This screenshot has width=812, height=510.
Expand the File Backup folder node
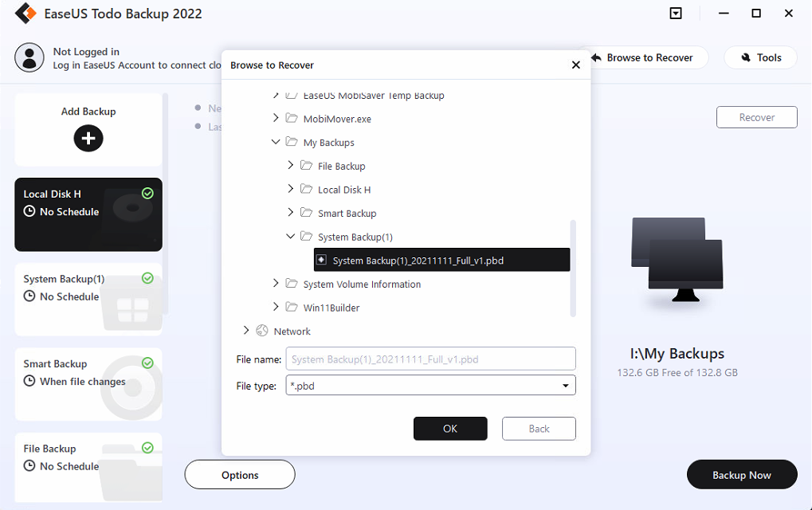(x=291, y=165)
